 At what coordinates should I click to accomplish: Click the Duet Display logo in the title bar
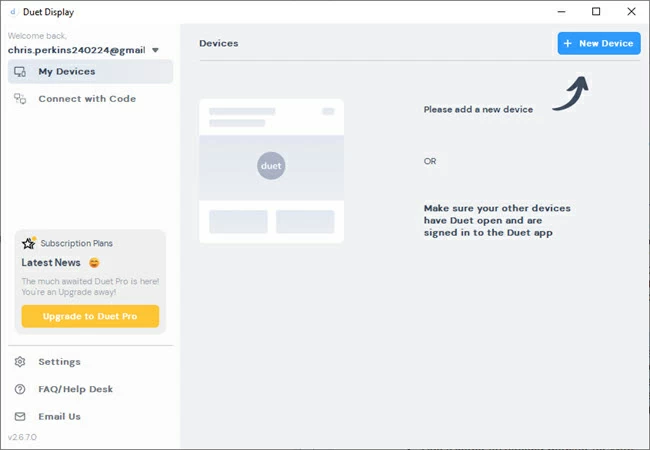[x=12, y=12]
